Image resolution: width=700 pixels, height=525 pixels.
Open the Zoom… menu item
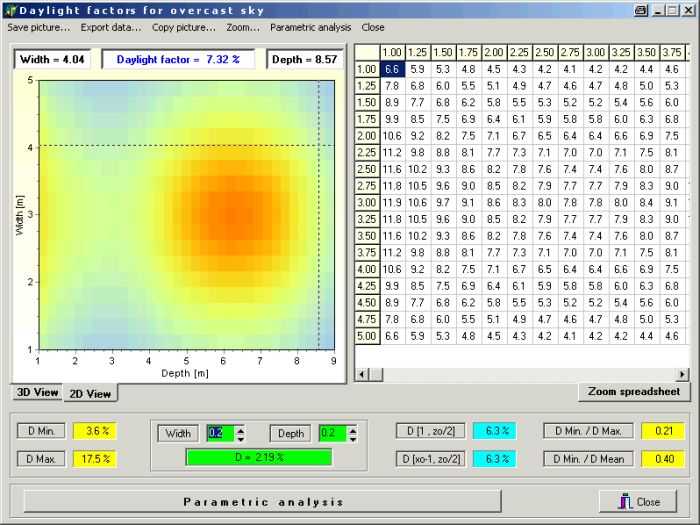[242, 28]
